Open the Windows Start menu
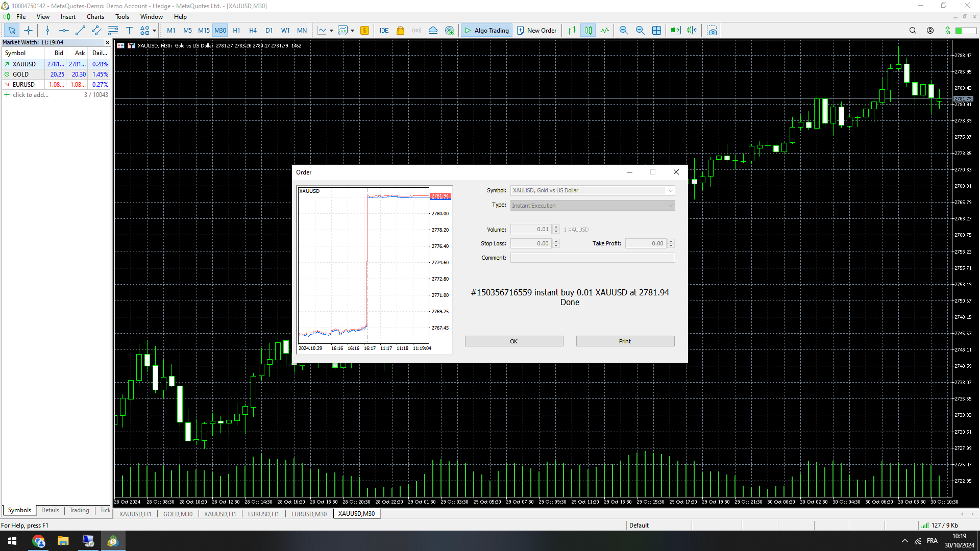Image resolution: width=980 pixels, height=551 pixels. [x=12, y=541]
